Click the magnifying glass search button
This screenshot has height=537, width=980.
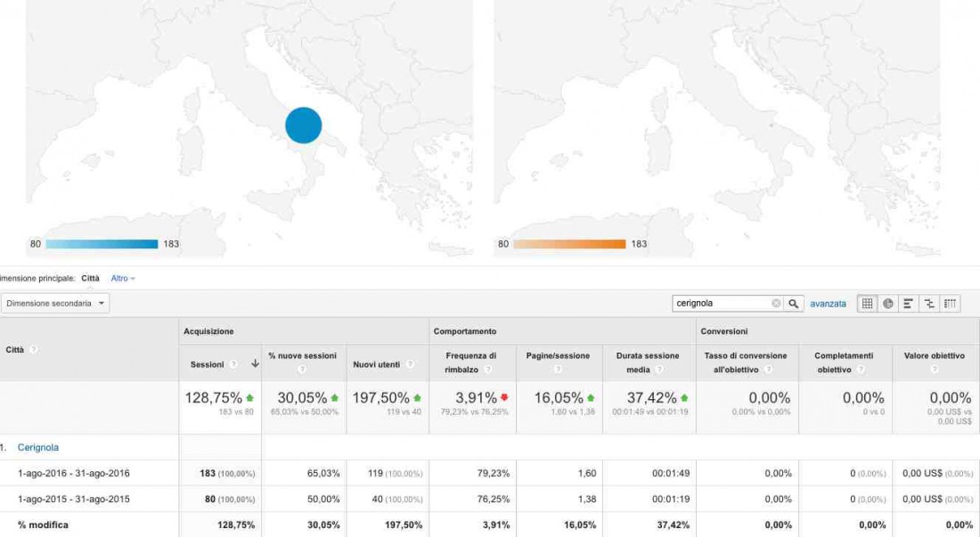click(794, 304)
